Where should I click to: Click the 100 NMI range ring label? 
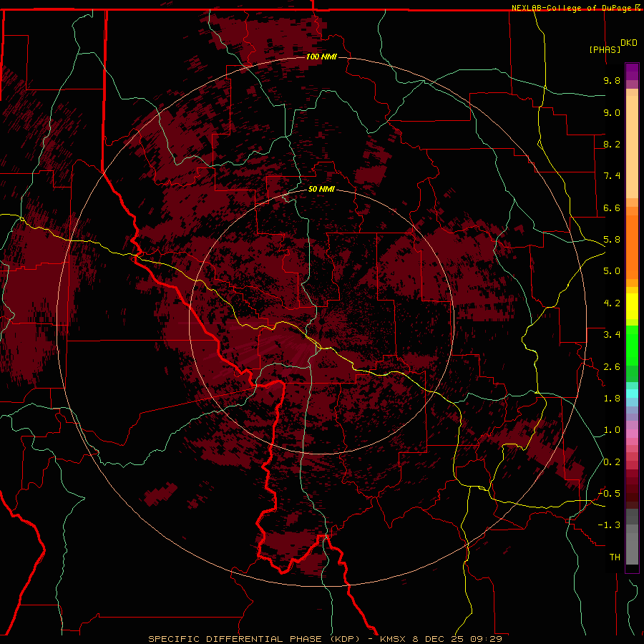pyautogui.click(x=321, y=57)
